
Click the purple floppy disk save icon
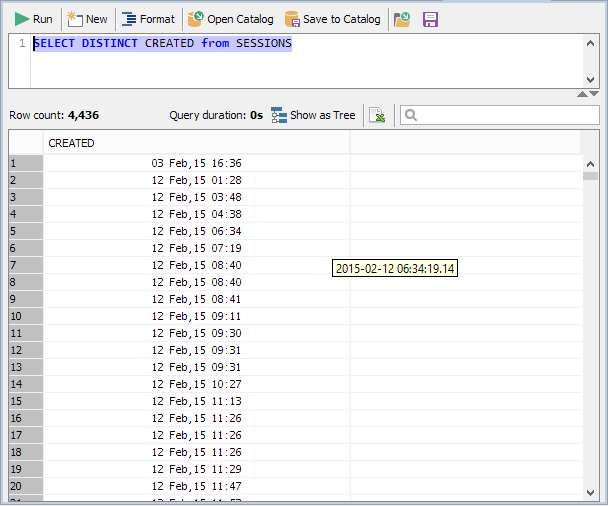pyautogui.click(x=430, y=19)
